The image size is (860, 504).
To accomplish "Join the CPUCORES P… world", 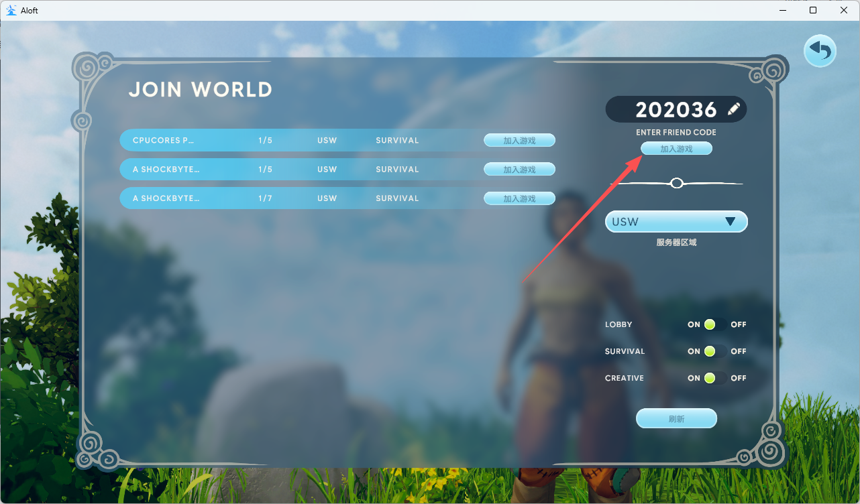I will pos(519,140).
